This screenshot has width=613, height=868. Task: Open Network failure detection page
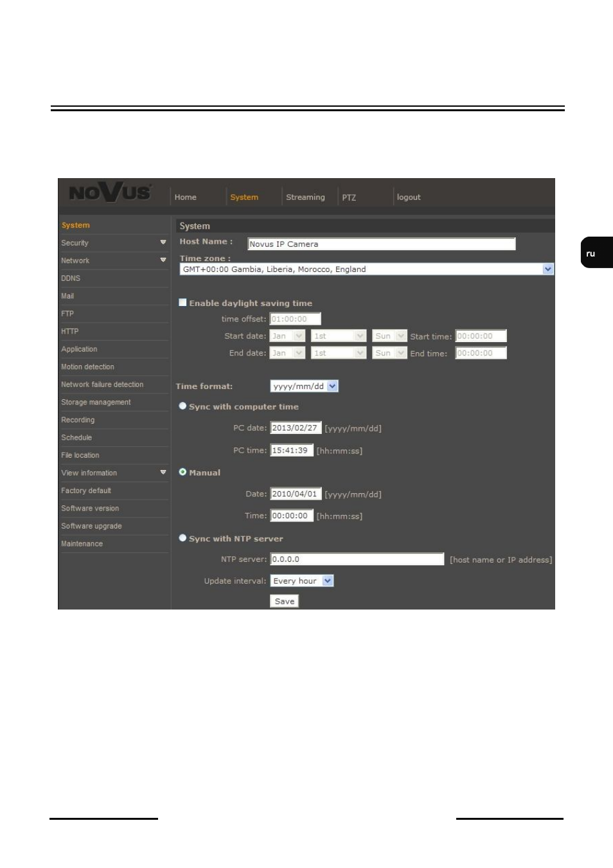[102, 384]
